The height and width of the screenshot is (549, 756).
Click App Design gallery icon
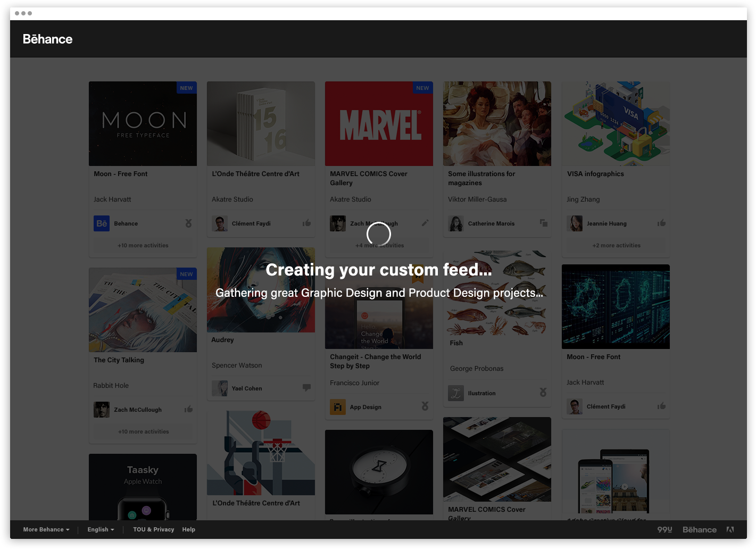pos(338,407)
